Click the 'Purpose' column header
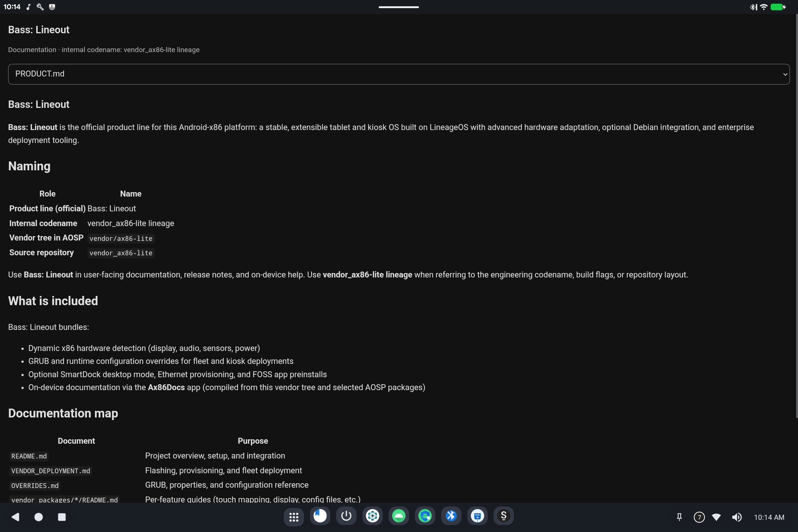The image size is (798, 532). point(253,441)
